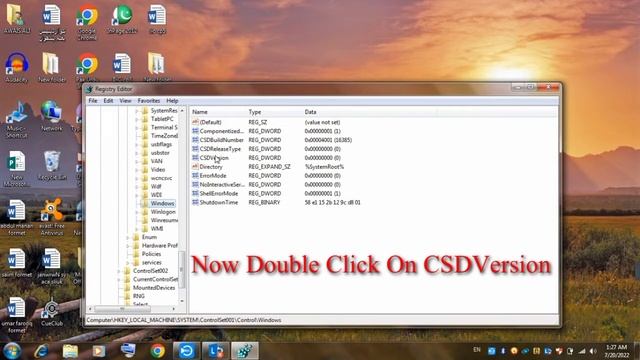
Task: Expand the usbflags registry key
Action: click(x=137, y=144)
